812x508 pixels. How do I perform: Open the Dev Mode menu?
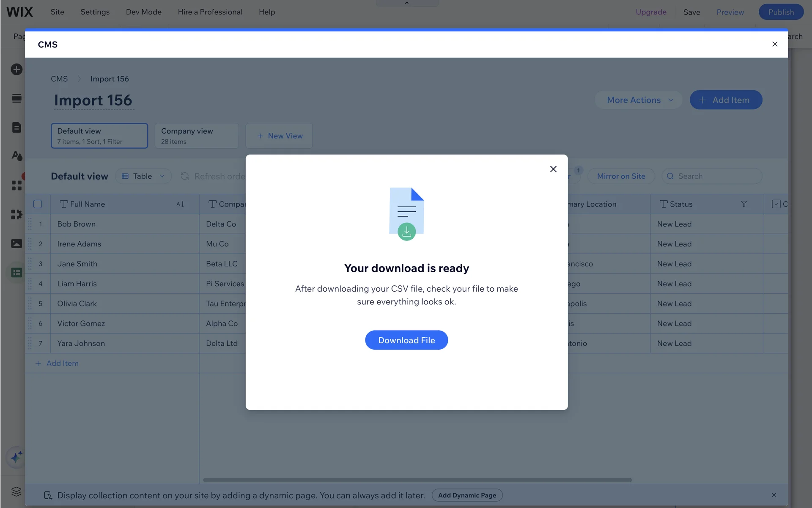pos(143,12)
